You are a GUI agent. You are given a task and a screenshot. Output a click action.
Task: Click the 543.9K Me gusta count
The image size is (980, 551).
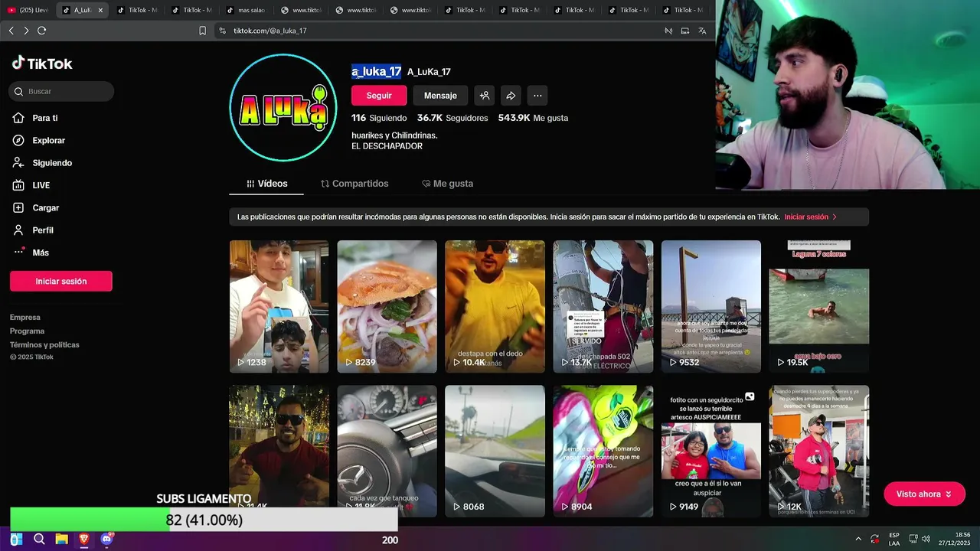[533, 118]
